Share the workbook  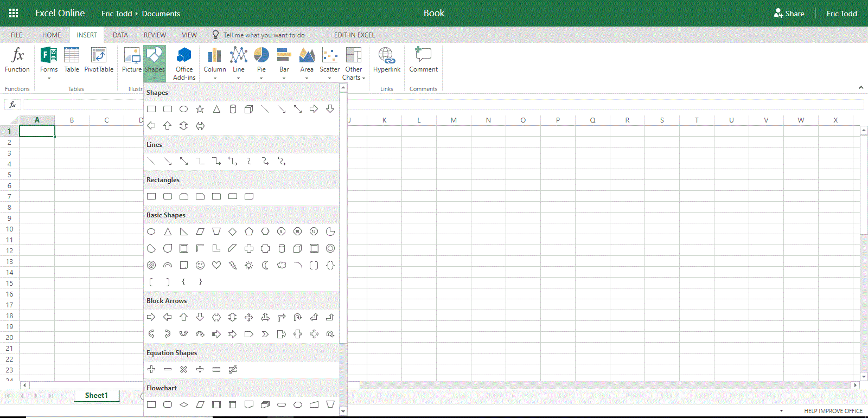pyautogui.click(x=789, y=14)
